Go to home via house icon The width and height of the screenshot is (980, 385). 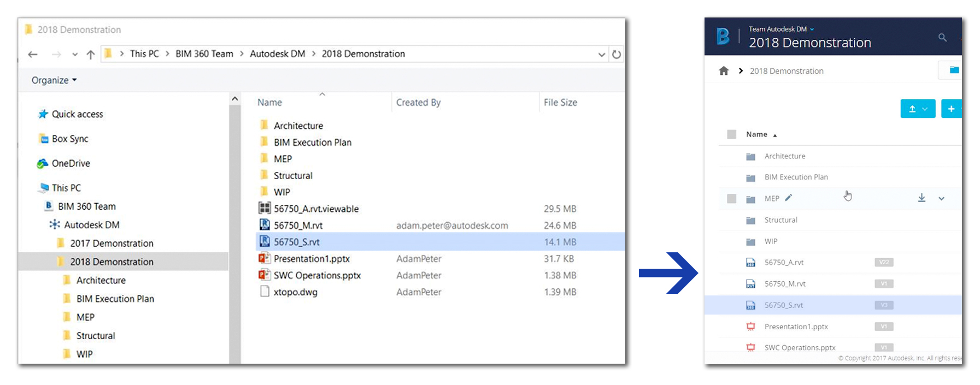point(724,71)
